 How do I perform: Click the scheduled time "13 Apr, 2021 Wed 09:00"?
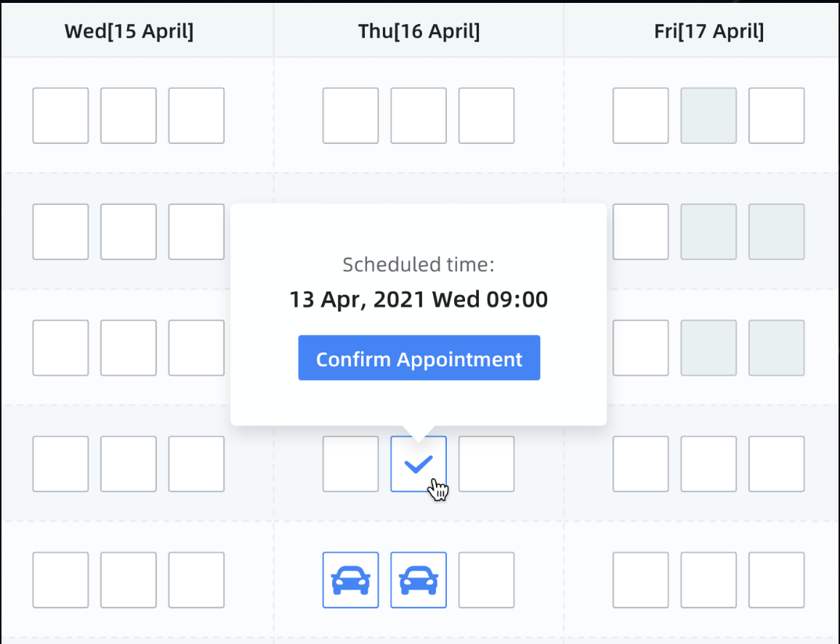point(419,299)
